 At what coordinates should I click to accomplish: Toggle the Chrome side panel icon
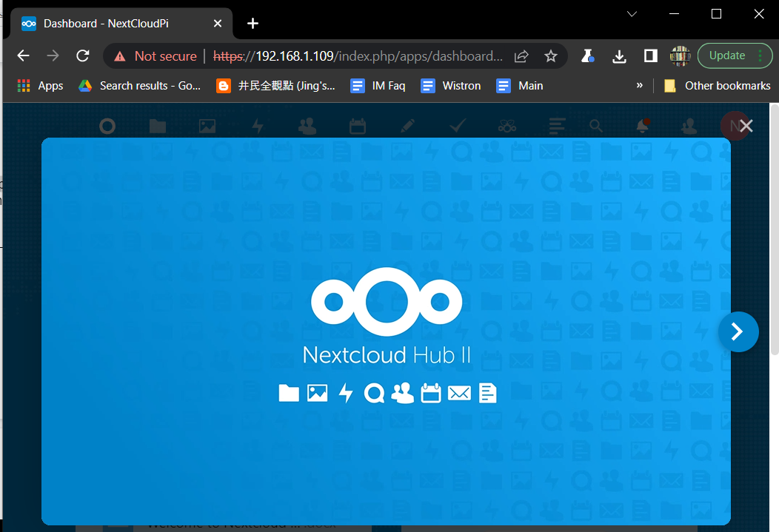click(x=650, y=56)
